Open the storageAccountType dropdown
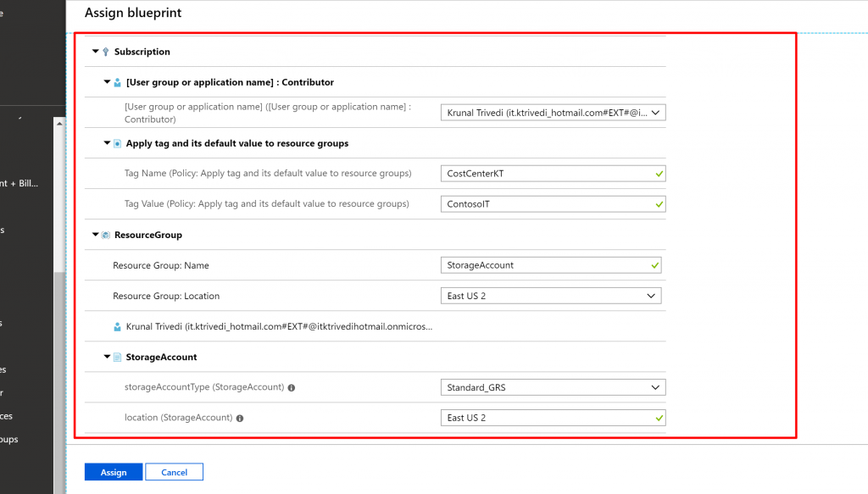Image resolution: width=868 pixels, height=494 pixels. pos(553,387)
